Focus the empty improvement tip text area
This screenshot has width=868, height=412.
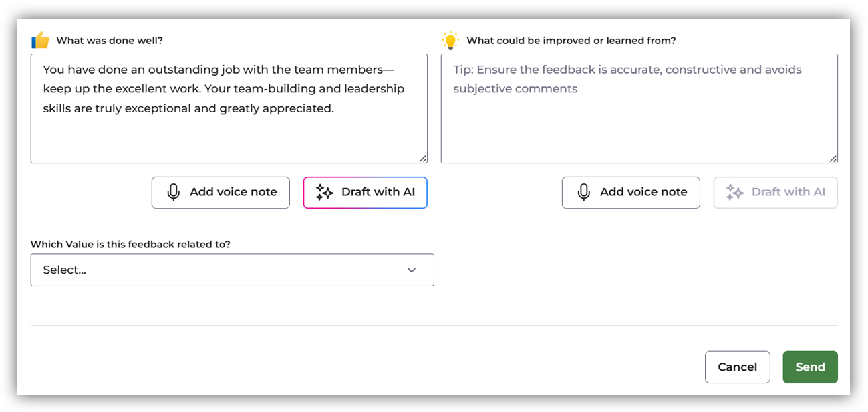click(x=639, y=114)
